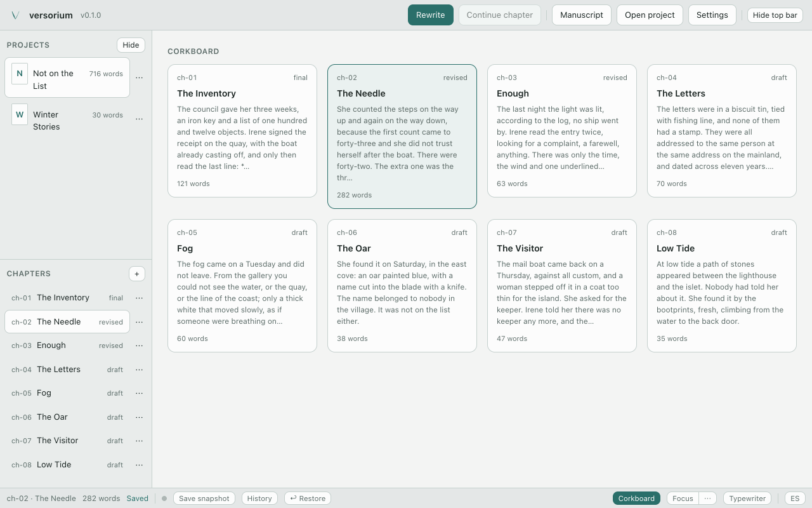Click the Restore snapshot button
The height and width of the screenshot is (508, 812).
pyautogui.click(x=308, y=498)
